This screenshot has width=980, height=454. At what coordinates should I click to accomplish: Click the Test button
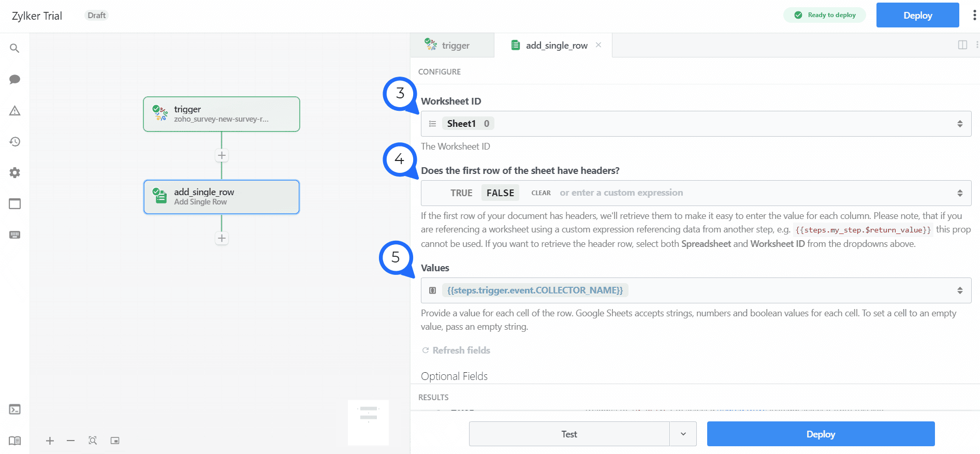click(x=569, y=434)
